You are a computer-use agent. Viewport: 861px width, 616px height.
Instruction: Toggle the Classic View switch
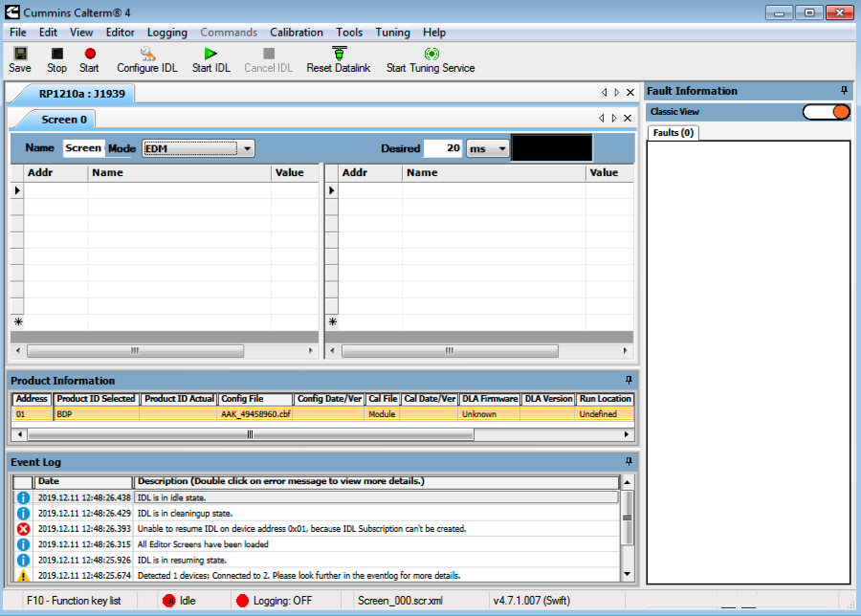tap(827, 112)
